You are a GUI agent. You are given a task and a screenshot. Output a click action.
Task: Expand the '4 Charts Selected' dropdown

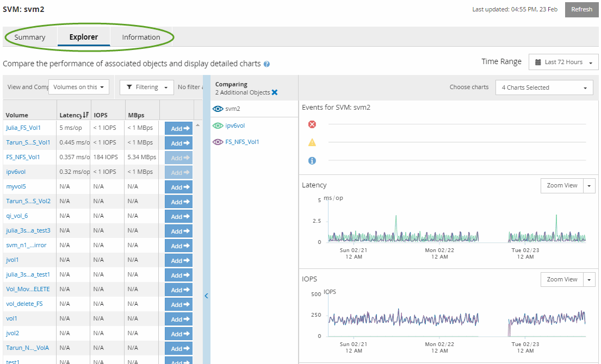544,87
